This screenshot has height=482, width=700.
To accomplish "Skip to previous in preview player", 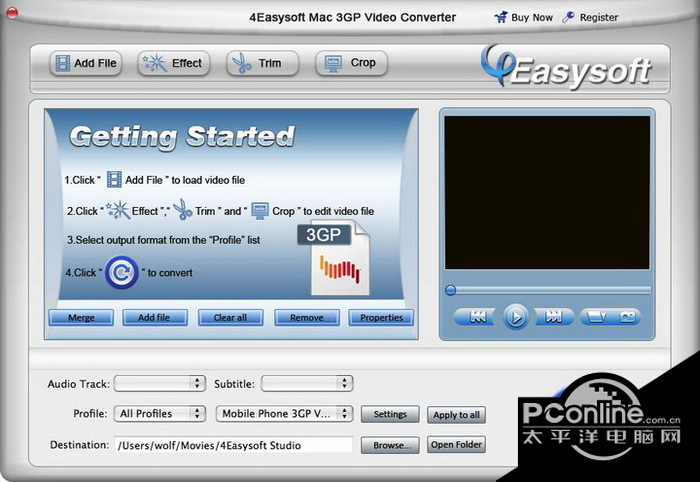I will coord(477,317).
